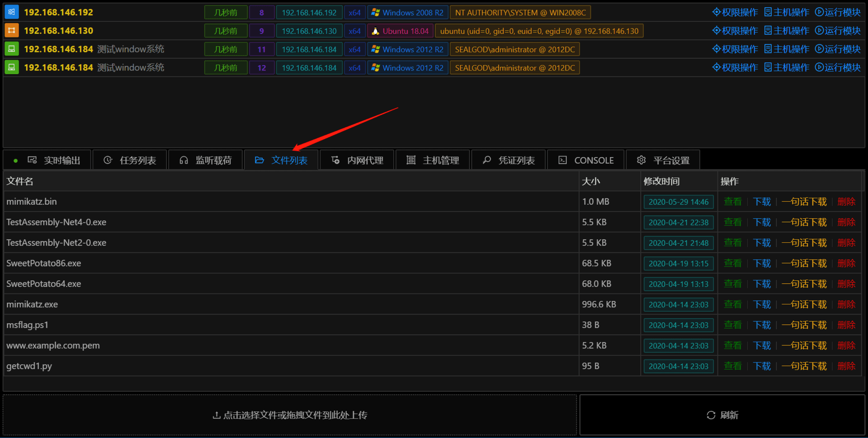This screenshot has height=438, width=868.
Task: Click 一句话下载 for msflag.ps1
Action: point(804,325)
